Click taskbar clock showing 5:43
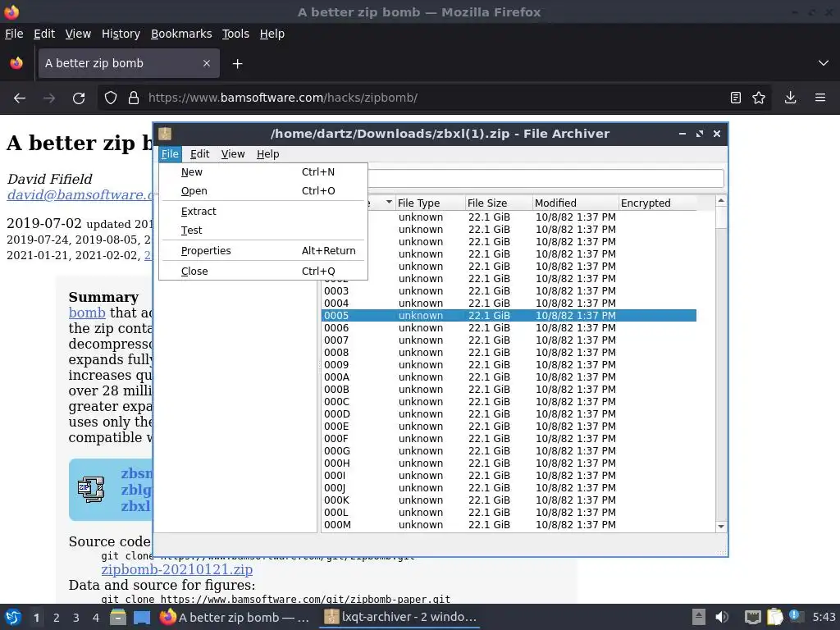Image resolution: width=840 pixels, height=630 pixels. coord(824,617)
